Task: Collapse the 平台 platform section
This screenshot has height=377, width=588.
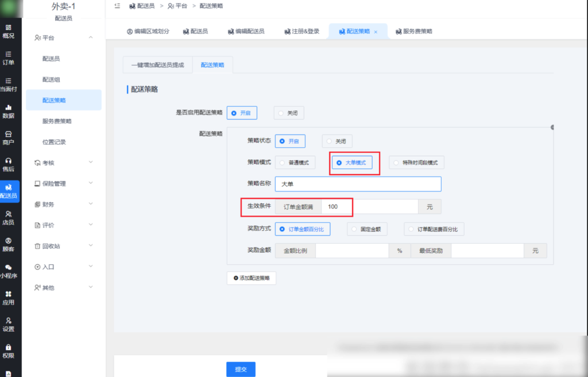Action: click(x=63, y=37)
